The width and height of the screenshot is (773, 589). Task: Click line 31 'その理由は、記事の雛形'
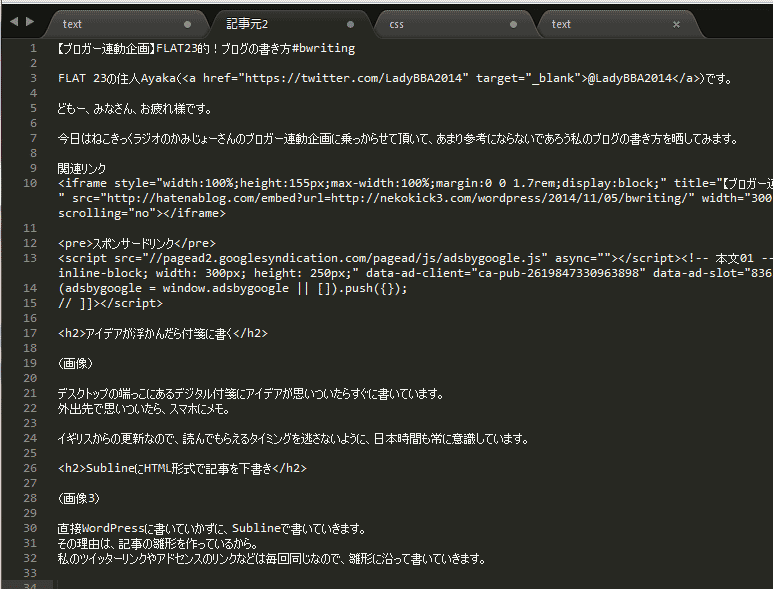158,543
